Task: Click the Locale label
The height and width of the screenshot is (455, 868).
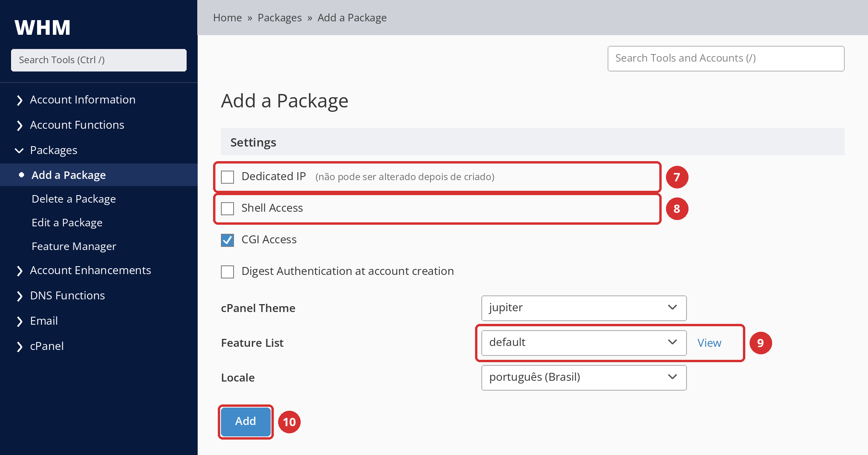Action: (x=238, y=378)
